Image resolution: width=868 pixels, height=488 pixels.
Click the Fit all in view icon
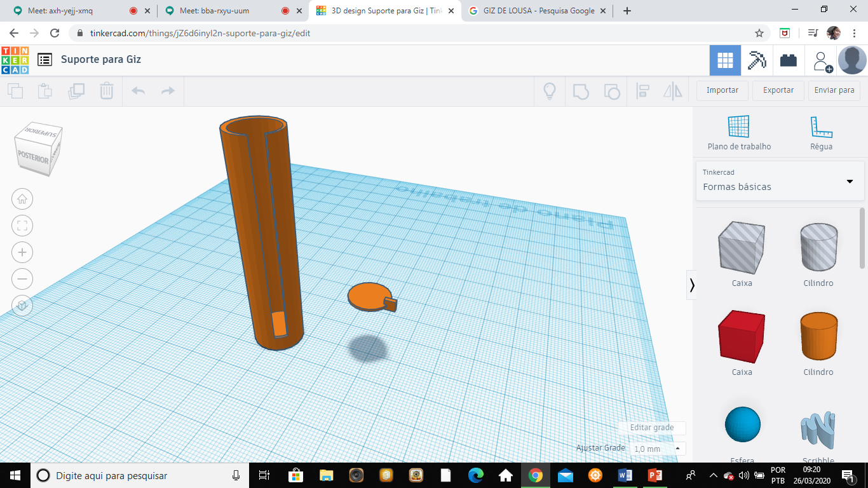22,226
